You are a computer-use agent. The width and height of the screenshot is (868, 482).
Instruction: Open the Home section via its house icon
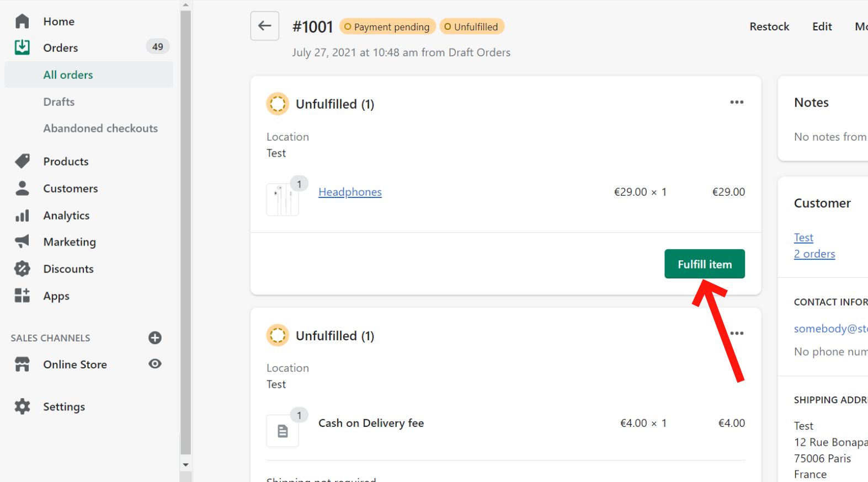tap(22, 21)
